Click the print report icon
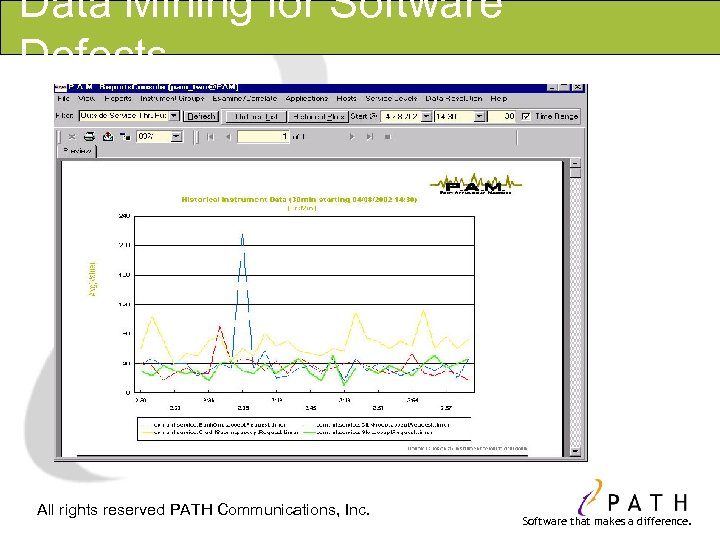Image resolution: width=720 pixels, height=540 pixels. click(x=90, y=136)
